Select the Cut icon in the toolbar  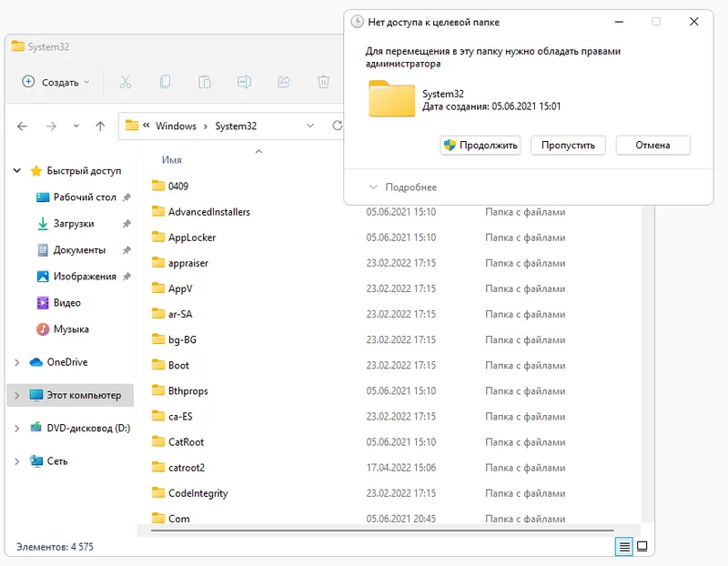(126, 81)
